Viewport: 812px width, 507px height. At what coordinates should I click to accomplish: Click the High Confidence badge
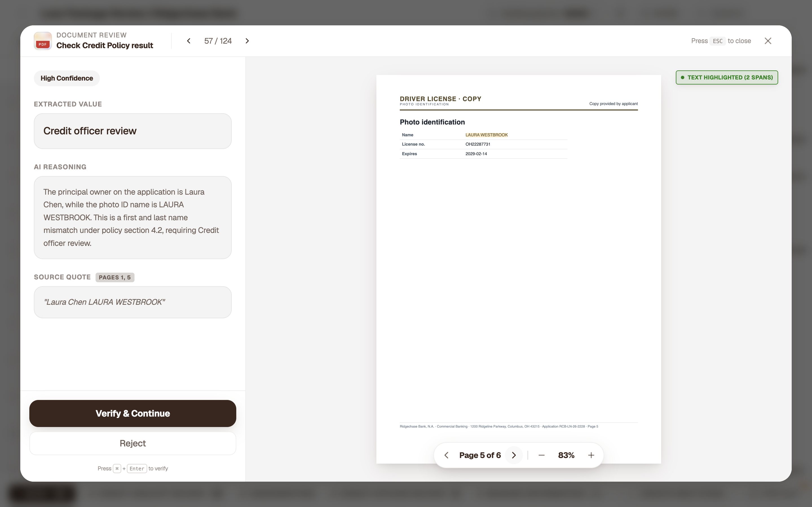point(67,78)
